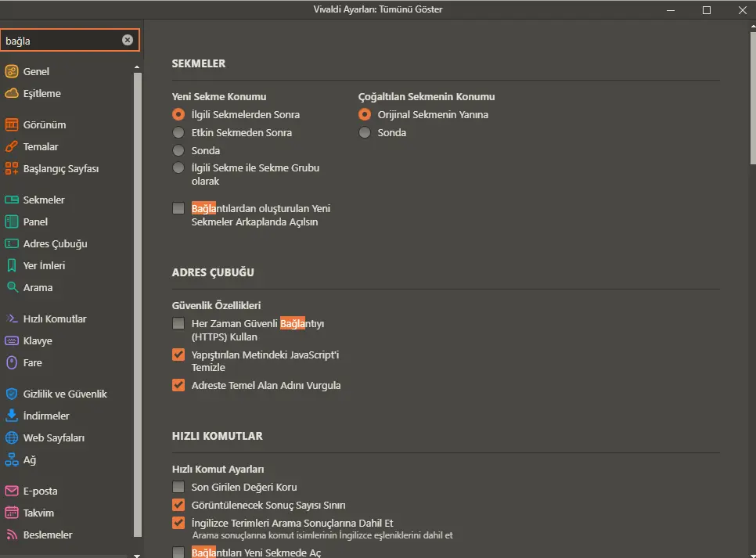
Task: Select Orijinal Sekmenin Yanına radio button
Action: tap(365, 114)
